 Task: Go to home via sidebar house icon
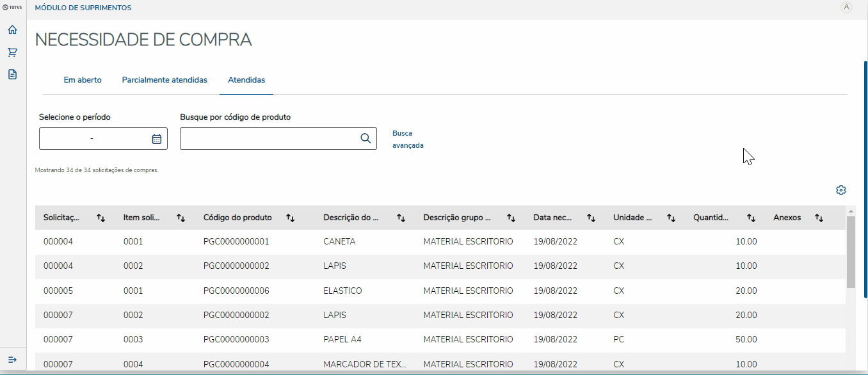tap(12, 30)
